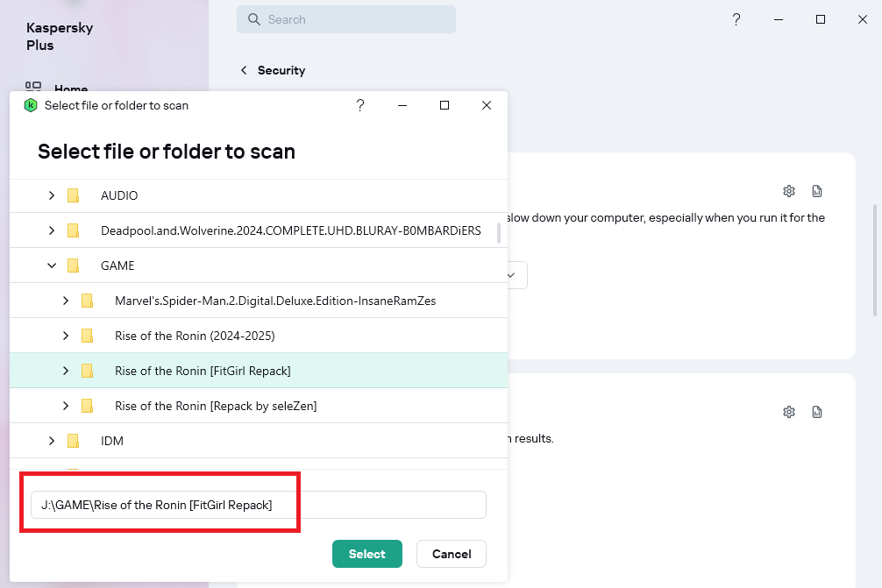Click the Kaspersky logo icon in dialog title
Screen dimensions: 882x588
31,105
